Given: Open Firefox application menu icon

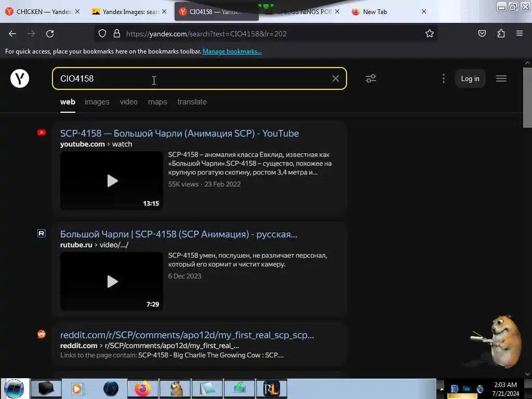Looking at the screenshot, I should [x=520, y=33].
